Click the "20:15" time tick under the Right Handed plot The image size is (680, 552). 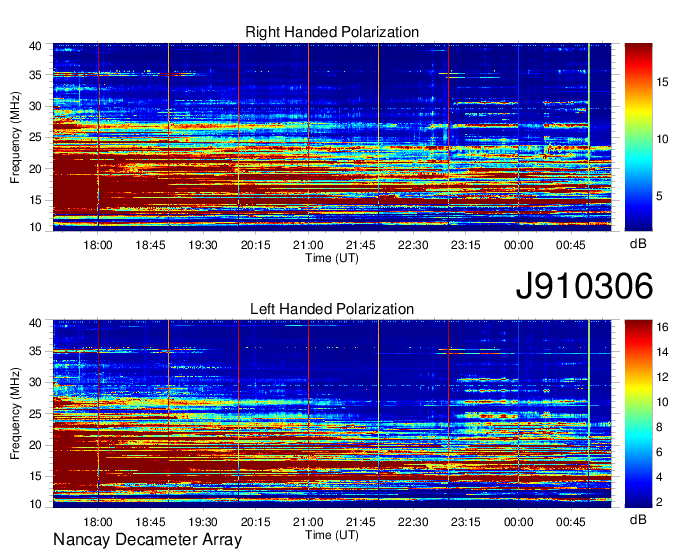[x=255, y=245]
